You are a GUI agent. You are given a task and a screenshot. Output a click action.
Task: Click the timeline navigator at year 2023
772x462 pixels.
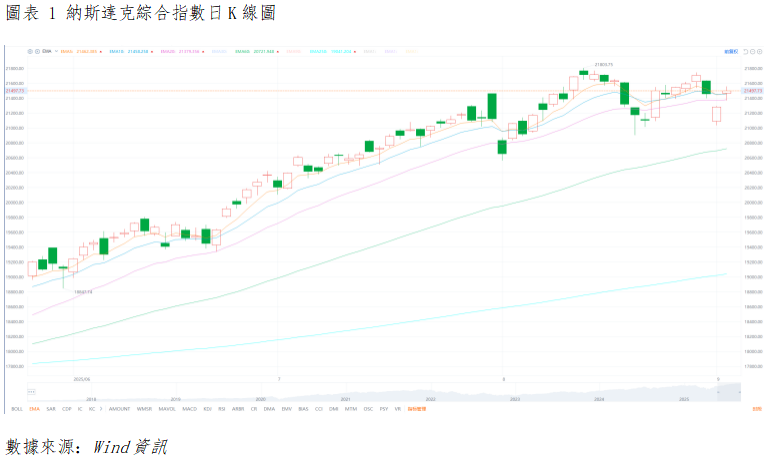point(515,399)
